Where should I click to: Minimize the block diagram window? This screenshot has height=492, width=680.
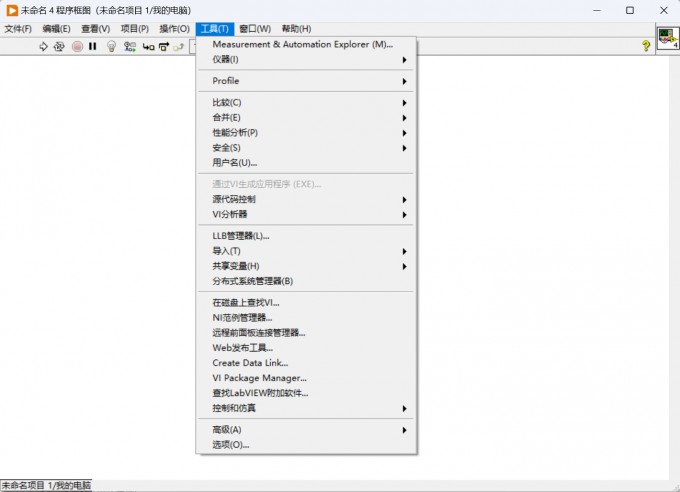coord(597,10)
